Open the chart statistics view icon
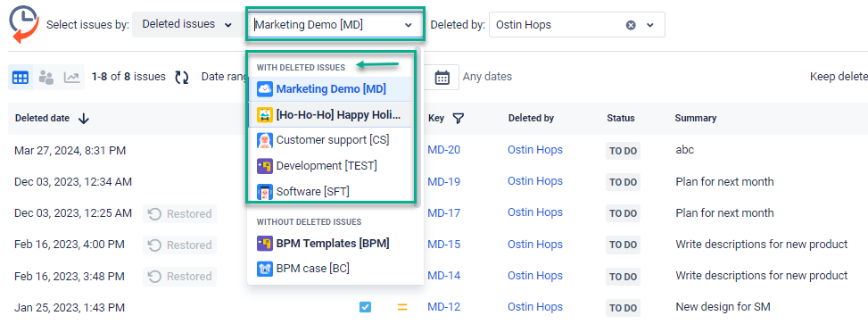The image size is (868, 324). (x=71, y=78)
